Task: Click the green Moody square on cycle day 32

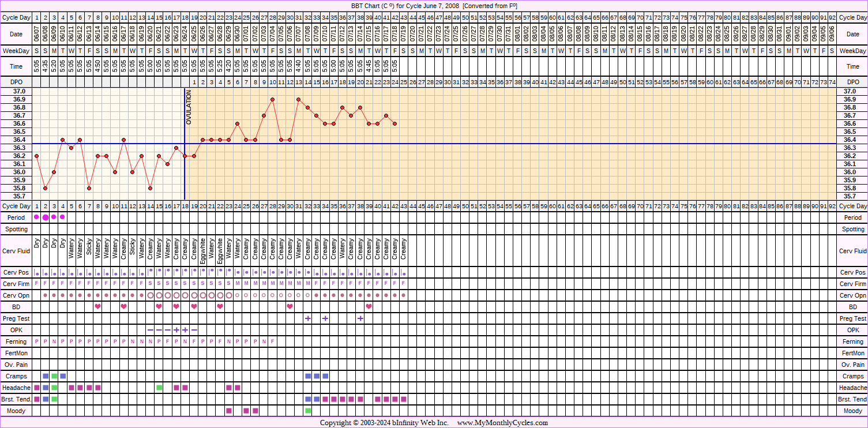Action: 308,411
